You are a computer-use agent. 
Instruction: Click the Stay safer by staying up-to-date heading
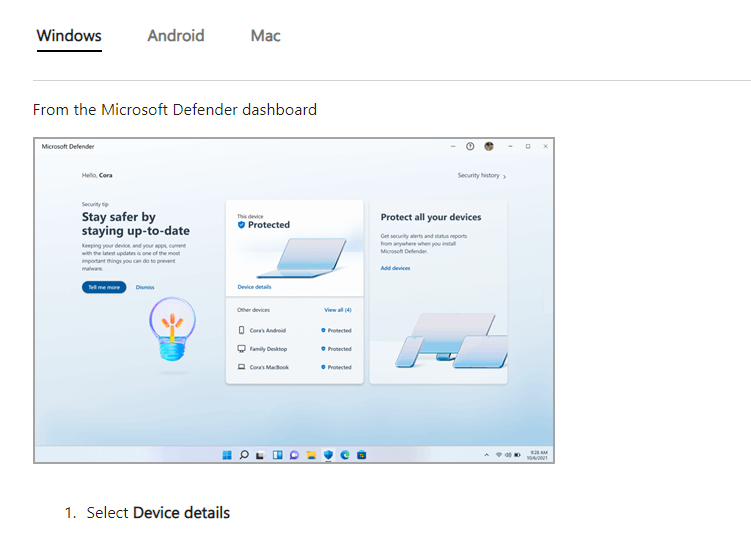pos(136,224)
